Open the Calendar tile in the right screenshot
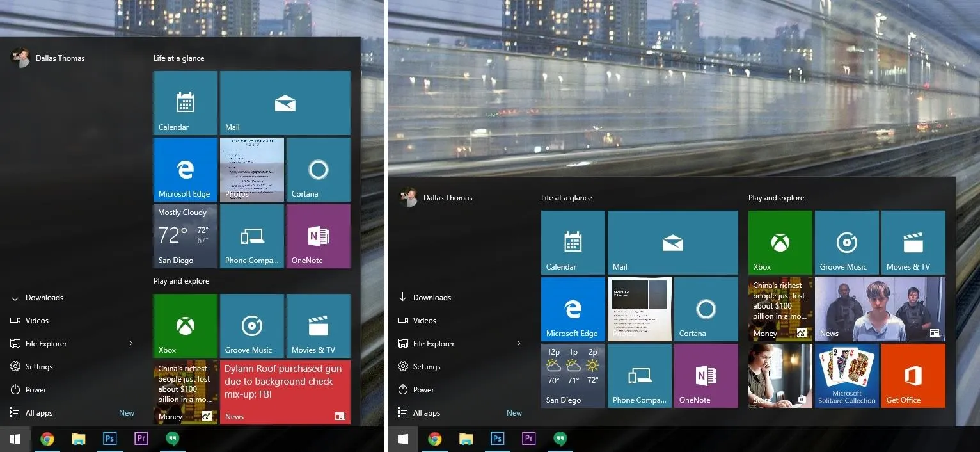 [x=573, y=243]
